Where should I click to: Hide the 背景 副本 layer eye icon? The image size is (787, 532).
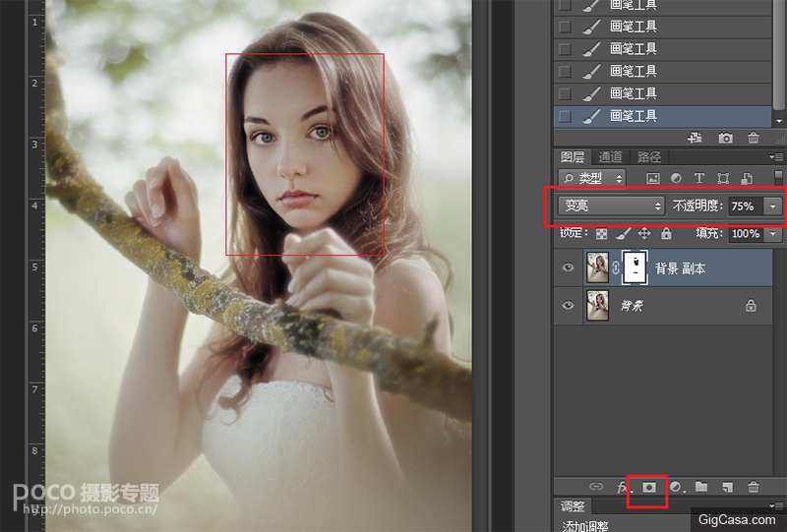pos(569,267)
